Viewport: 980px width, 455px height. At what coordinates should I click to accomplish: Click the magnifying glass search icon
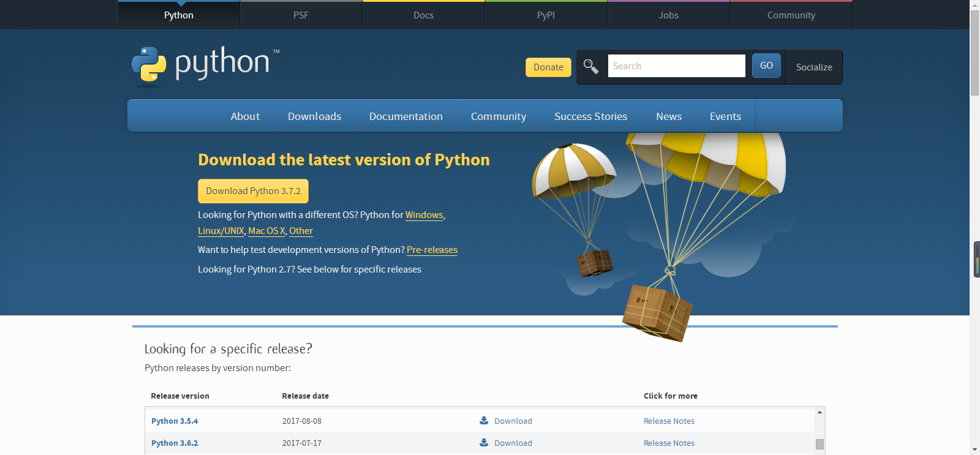coord(590,66)
